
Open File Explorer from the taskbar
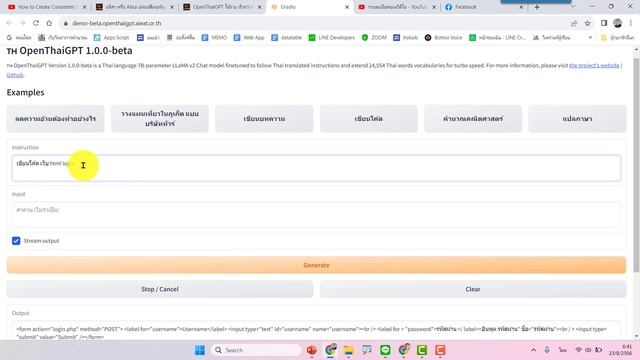tap(348, 350)
